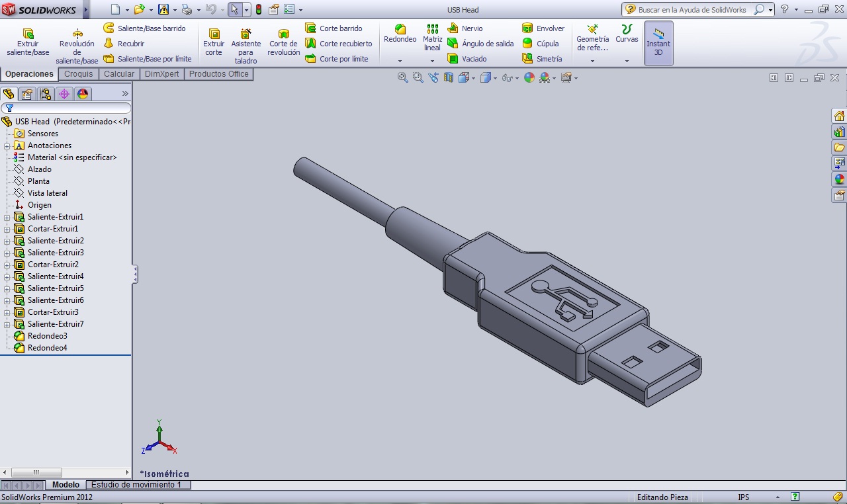The image size is (847, 504).
Task: Click the IPS unit system in status bar
Action: 744,497
